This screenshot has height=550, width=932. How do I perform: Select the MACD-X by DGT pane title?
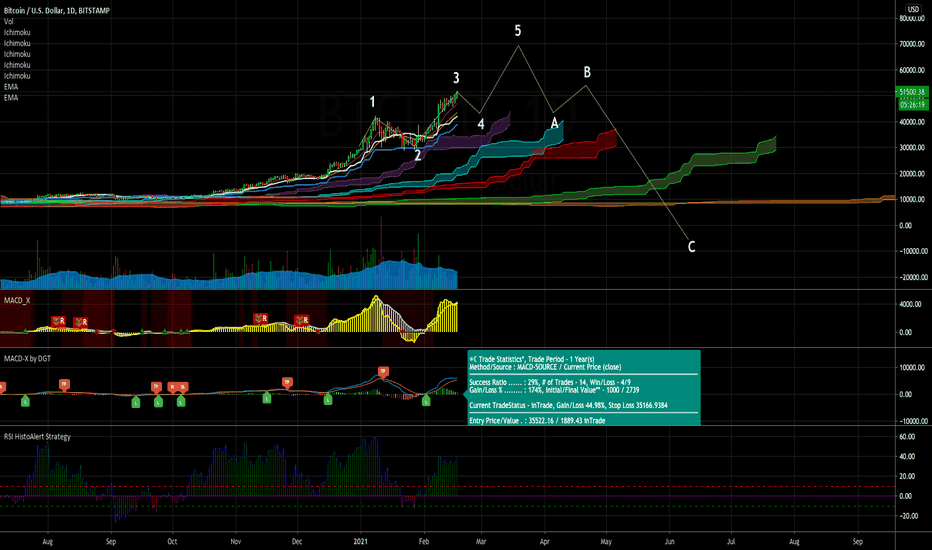coord(27,359)
